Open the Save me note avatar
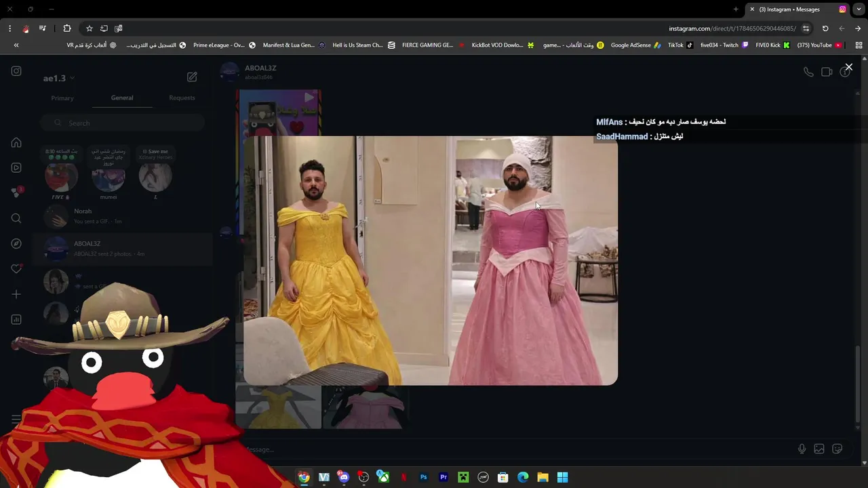This screenshot has width=868, height=488. tap(155, 178)
